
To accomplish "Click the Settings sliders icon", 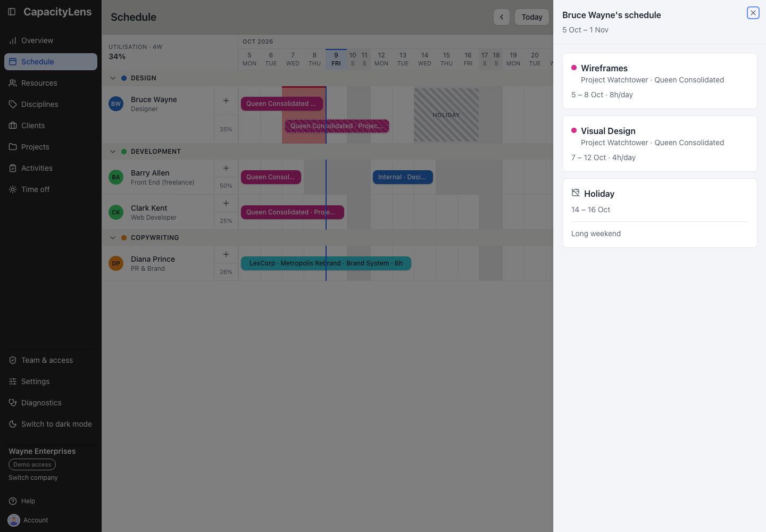I will click(13, 381).
